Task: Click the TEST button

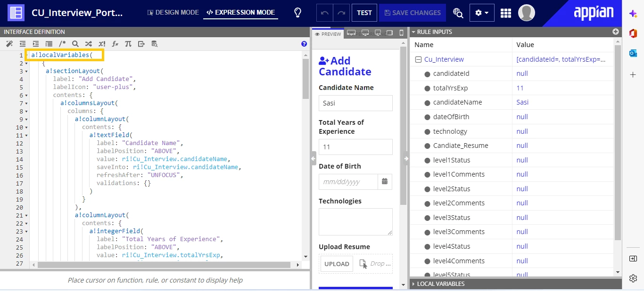Action: click(364, 13)
